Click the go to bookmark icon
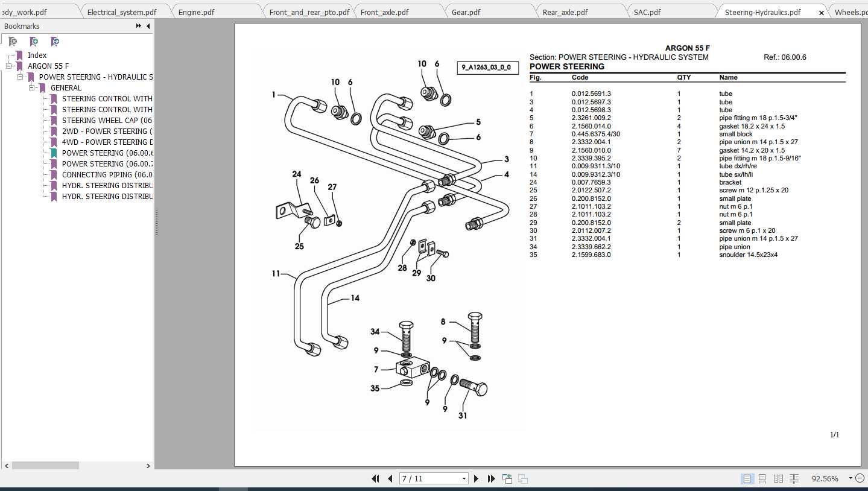The width and height of the screenshot is (868, 491). pos(54,41)
